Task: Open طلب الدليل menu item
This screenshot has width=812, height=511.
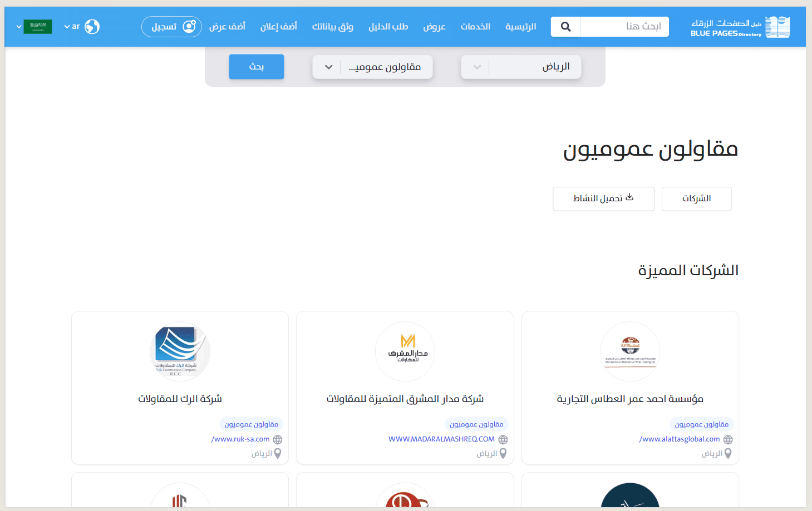Action: point(388,27)
